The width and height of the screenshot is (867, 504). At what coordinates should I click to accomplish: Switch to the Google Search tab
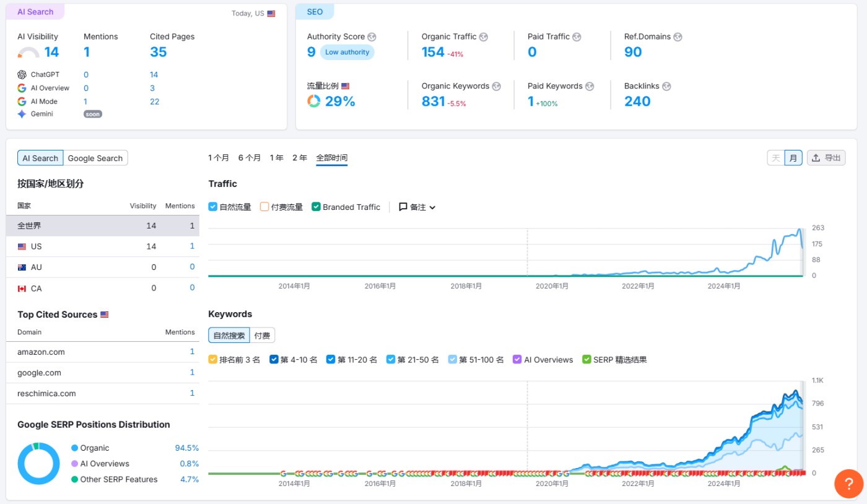coord(95,159)
